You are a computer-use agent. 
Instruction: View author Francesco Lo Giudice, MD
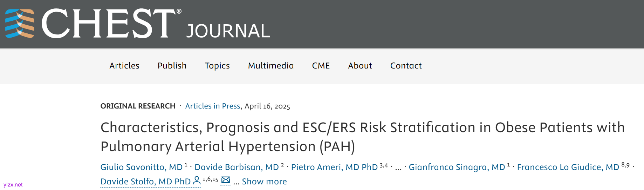pos(568,167)
